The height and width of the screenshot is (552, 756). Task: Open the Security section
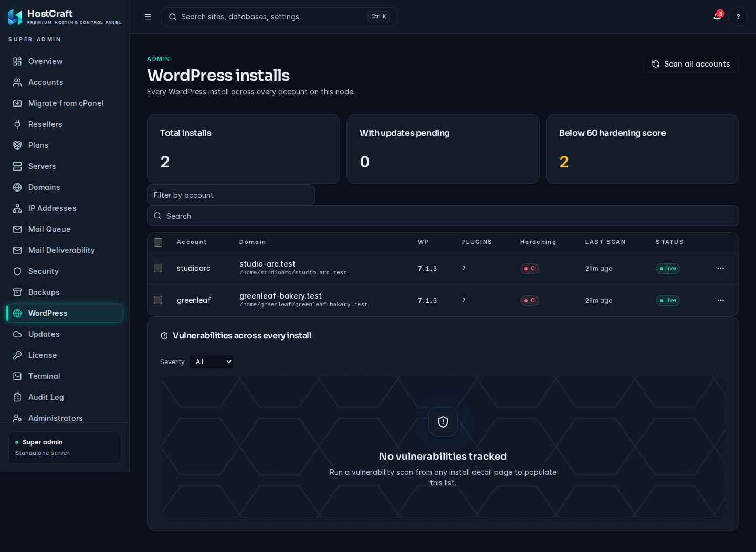pos(65,271)
